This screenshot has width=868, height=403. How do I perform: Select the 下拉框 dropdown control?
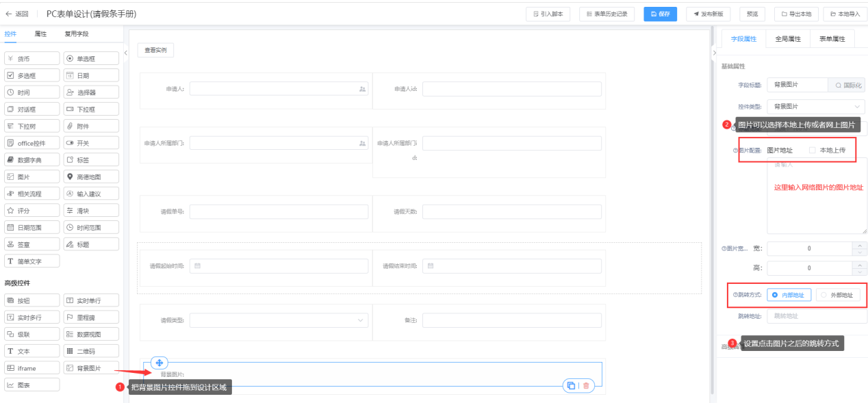coord(91,109)
